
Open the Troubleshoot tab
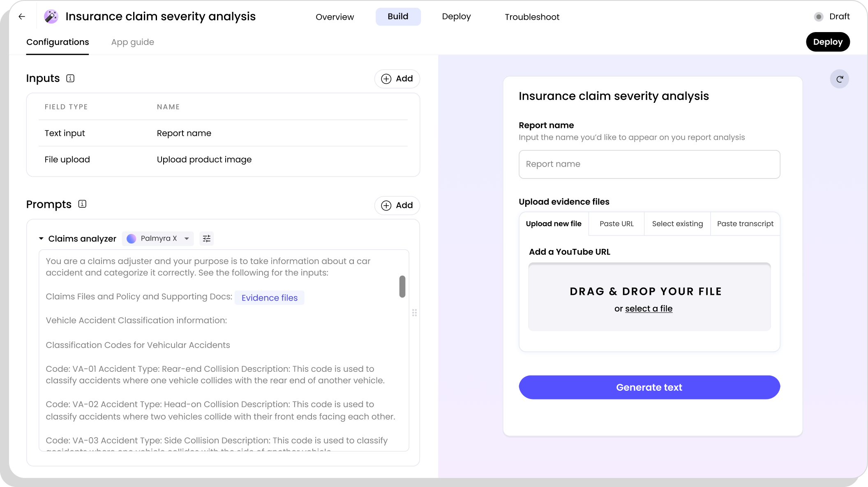tap(532, 17)
